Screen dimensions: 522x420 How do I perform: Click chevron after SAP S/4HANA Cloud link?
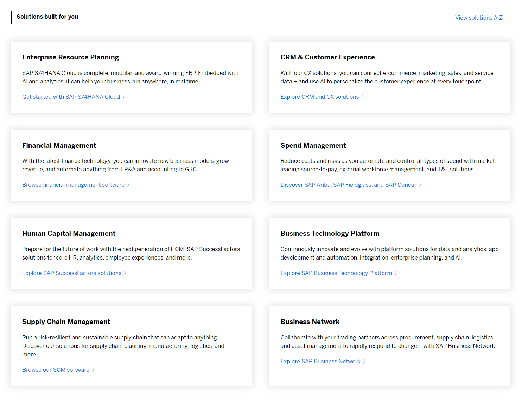click(x=123, y=97)
